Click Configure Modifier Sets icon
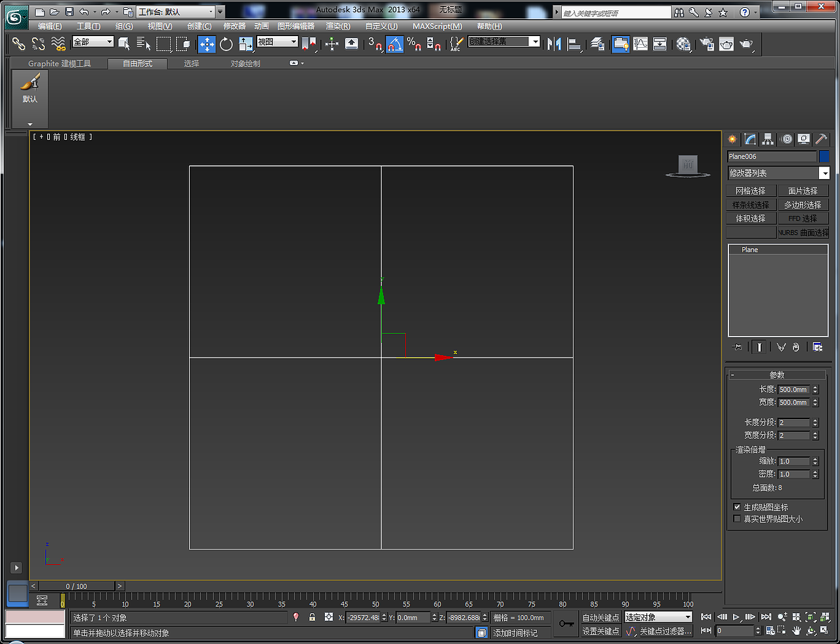Image resolution: width=840 pixels, height=644 pixels. coord(818,347)
